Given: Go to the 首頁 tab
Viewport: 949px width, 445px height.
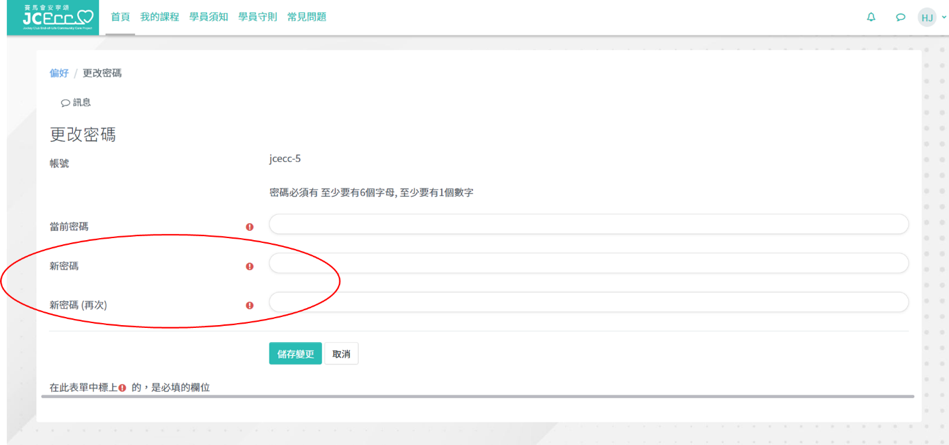Looking at the screenshot, I should click(120, 17).
